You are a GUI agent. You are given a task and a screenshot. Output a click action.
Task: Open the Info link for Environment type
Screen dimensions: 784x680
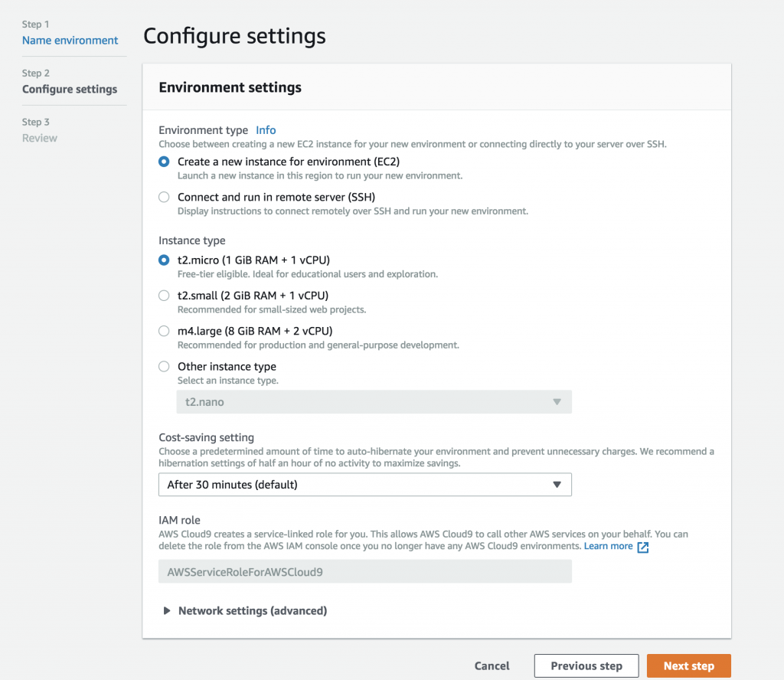(266, 130)
